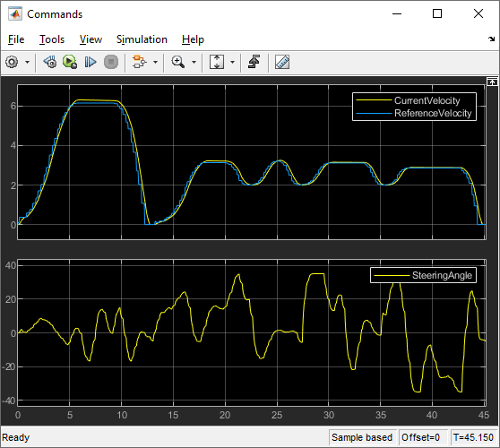
Task: Run the simulation with the Run button
Action: pos(70,62)
